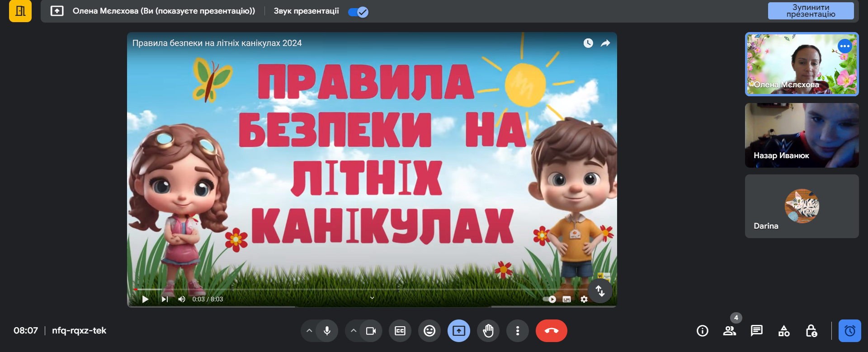Screen dimensions: 868x352
Task: Expand microphone audio settings chevron
Action: (x=309, y=331)
